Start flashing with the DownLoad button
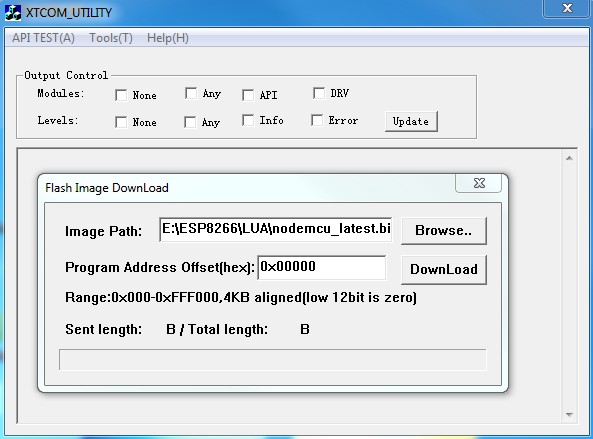Screen dimensions: 593x439 click(444, 269)
